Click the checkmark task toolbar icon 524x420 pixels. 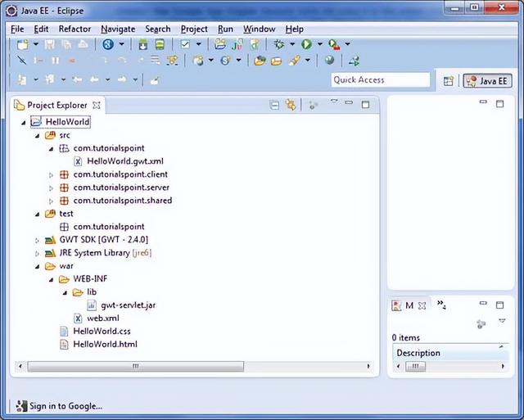185,44
